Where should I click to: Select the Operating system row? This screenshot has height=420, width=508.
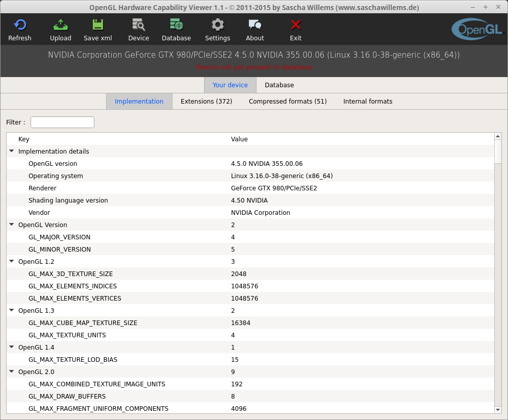coord(250,176)
